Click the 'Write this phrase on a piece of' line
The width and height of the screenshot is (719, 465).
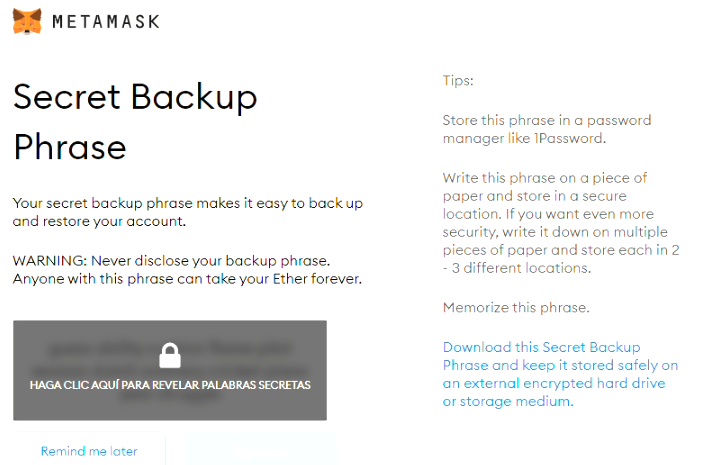click(x=545, y=178)
